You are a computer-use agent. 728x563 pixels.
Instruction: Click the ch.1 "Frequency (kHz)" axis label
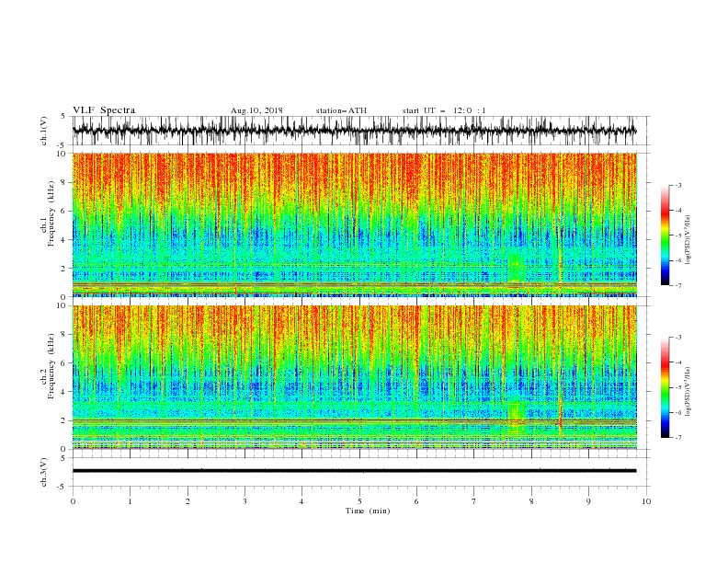point(51,212)
